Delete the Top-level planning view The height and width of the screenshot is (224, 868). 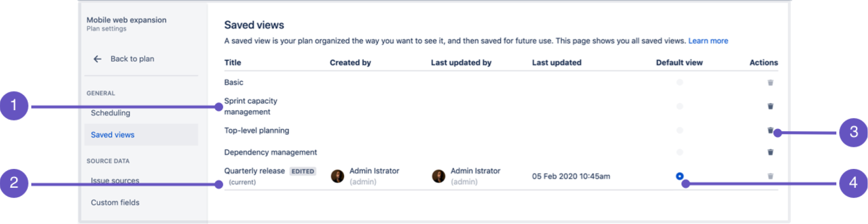point(770,130)
